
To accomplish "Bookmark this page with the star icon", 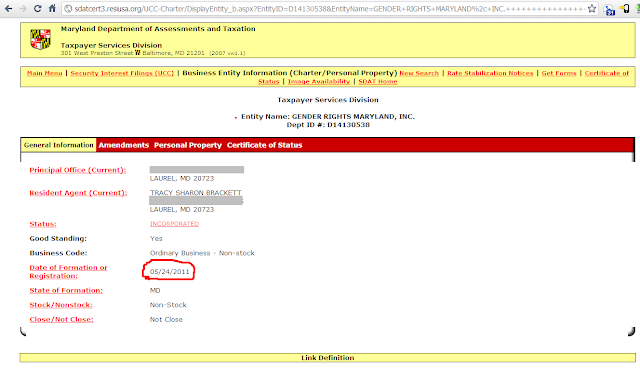I will tap(592, 9).
